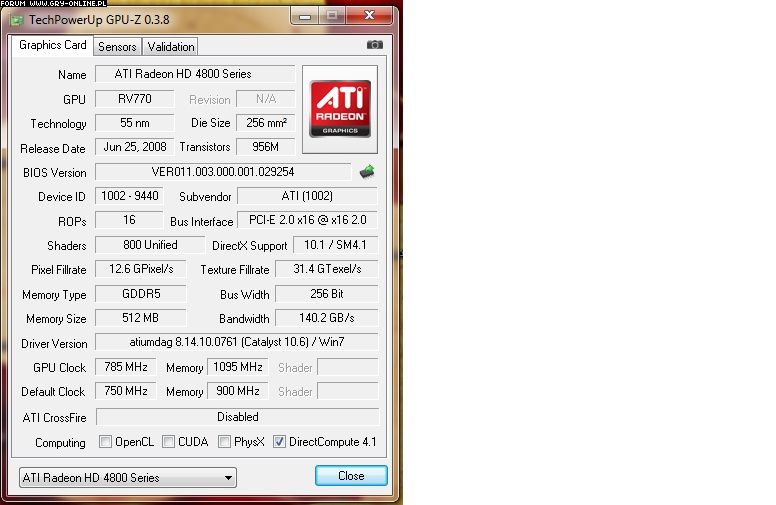The image size is (776, 505).
Task: Click the Shaders field 800 Unified
Action: (150, 245)
